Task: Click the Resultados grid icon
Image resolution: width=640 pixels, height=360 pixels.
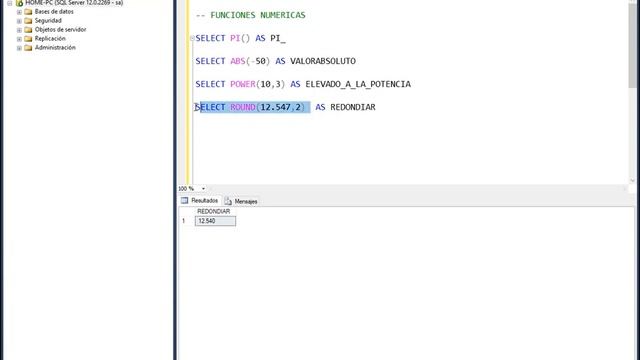Action: click(x=184, y=200)
